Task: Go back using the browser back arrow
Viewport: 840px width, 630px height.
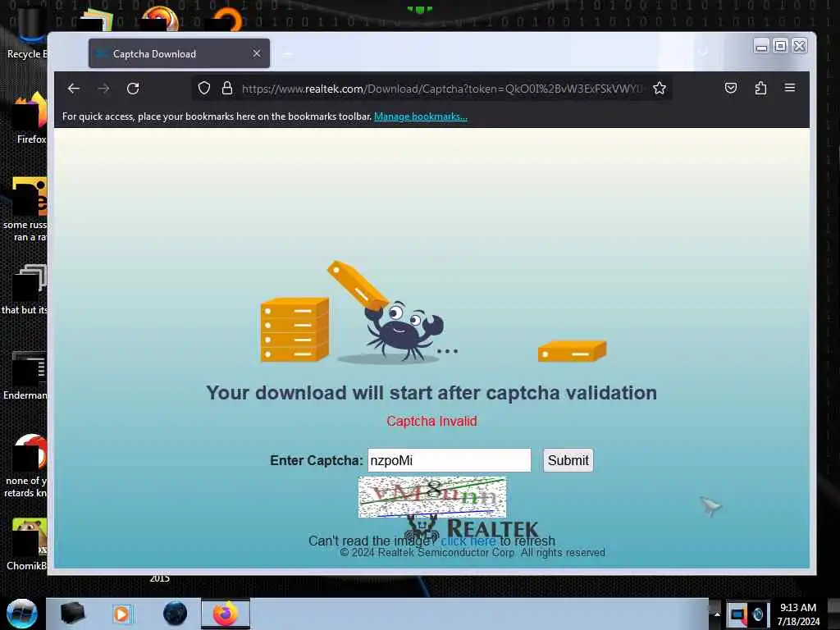Action: (x=73, y=89)
